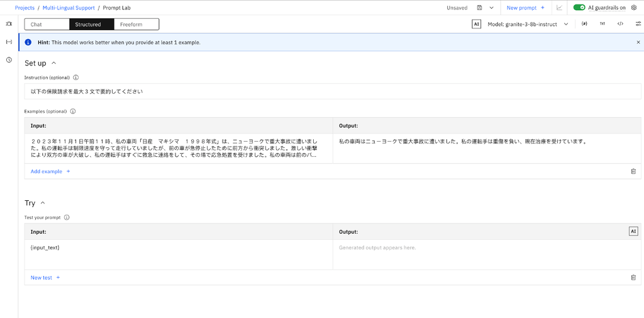Open the prompt variables {#} toolbar icon
The image size is (644, 318).
click(x=584, y=24)
